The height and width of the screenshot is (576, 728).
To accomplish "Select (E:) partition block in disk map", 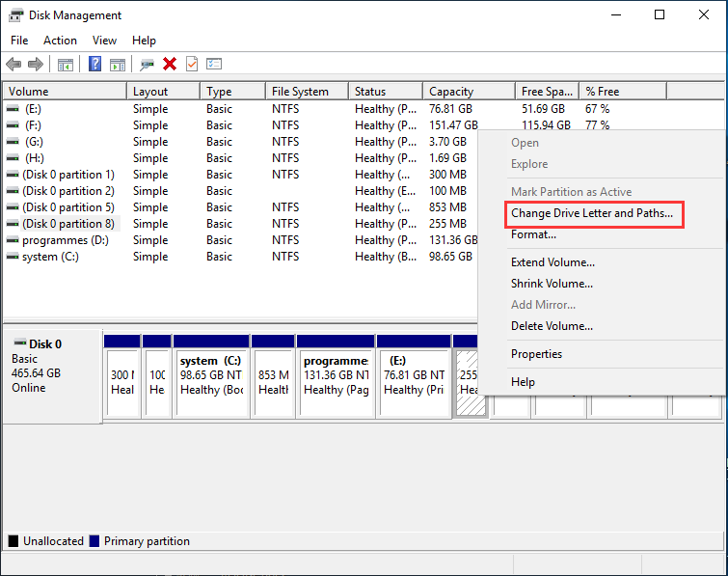I will (x=414, y=376).
